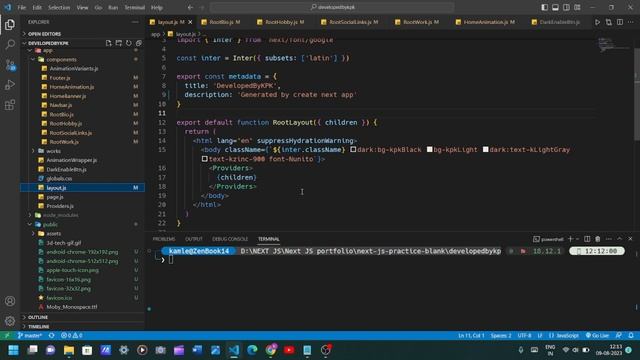This screenshot has height=360, width=640.
Task: Maximize the terminal panel with the up chevron
Action: [620, 239]
